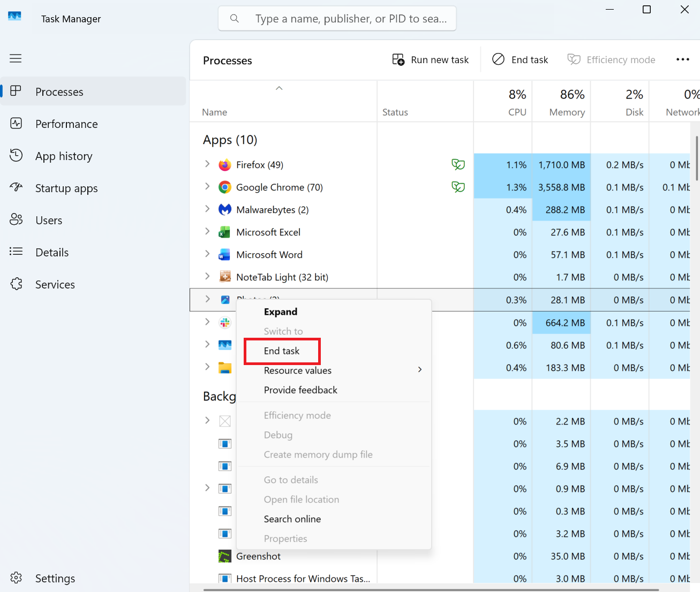Viewport: 700px width, 592px height.
Task: Click the horizontal scrollbar at bottom
Action: pos(431,590)
